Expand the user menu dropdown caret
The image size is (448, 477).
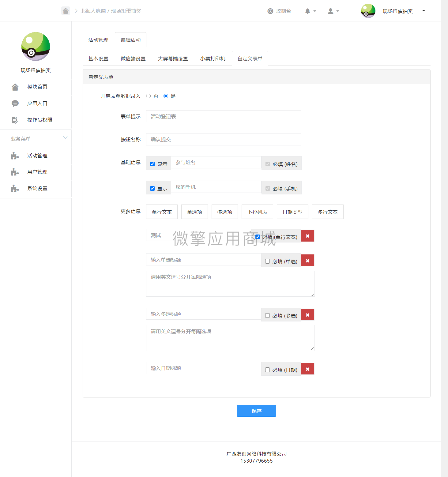click(338, 11)
